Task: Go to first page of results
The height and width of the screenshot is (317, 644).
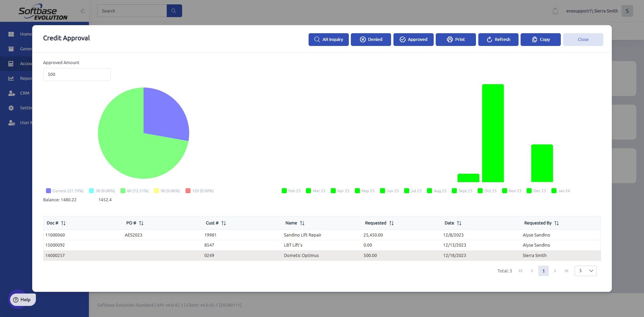Action: tap(521, 271)
